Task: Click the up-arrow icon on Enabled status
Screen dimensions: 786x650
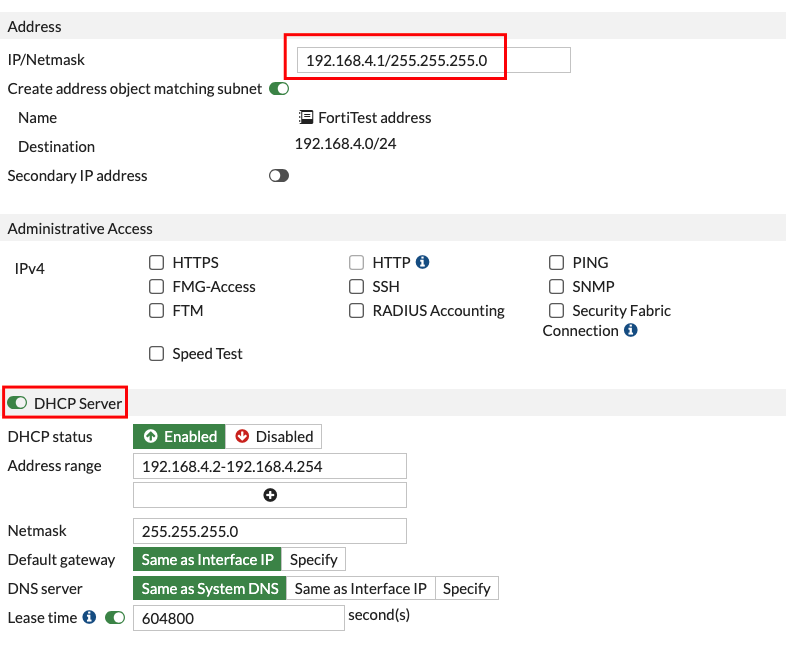Action: pyautogui.click(x=150, y=436)
